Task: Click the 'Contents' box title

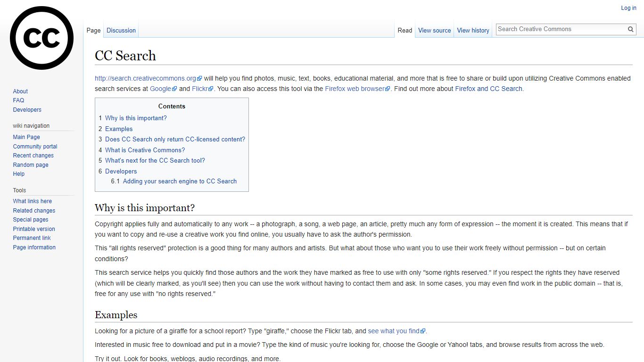Action: [x=172, y=107]
